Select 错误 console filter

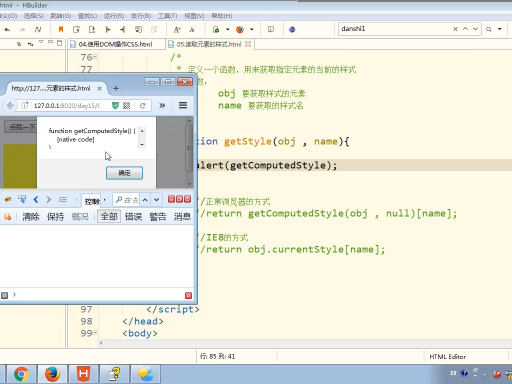133,217
